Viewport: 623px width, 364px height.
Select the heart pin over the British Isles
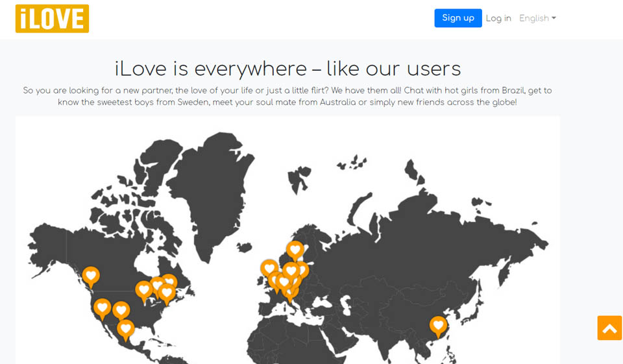coord(269,268)
